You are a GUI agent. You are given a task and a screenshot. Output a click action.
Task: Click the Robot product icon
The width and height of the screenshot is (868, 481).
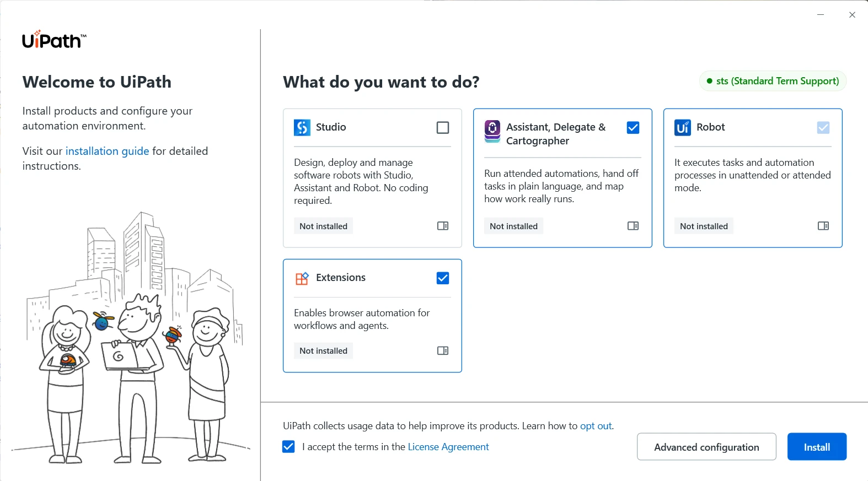pos(683,128)
